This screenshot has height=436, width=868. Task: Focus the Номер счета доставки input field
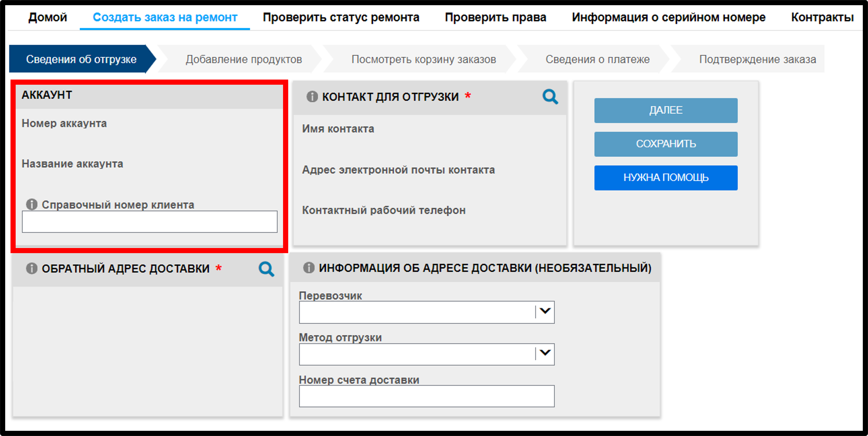tap(427, 396)
